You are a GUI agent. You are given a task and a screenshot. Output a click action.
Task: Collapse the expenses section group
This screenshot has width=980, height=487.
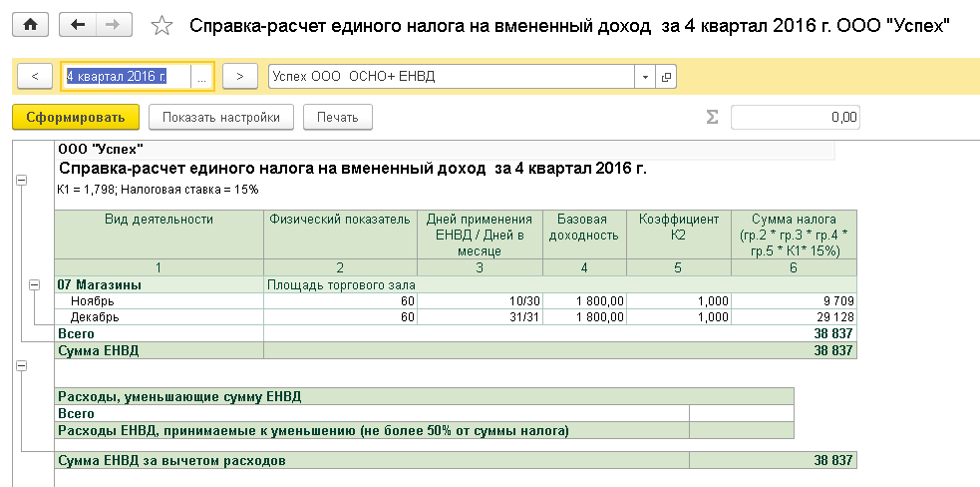[20, 366]
